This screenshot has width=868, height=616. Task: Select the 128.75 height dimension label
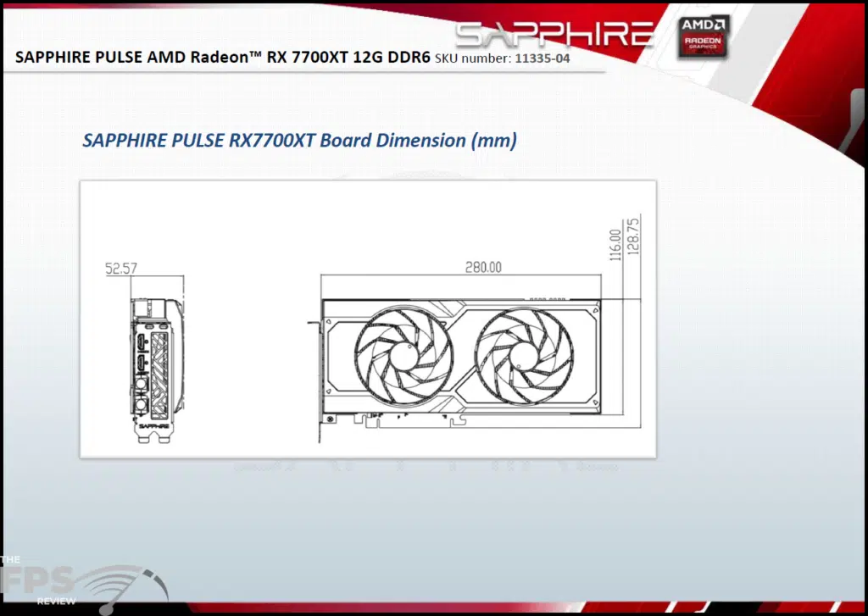point(632,236)
